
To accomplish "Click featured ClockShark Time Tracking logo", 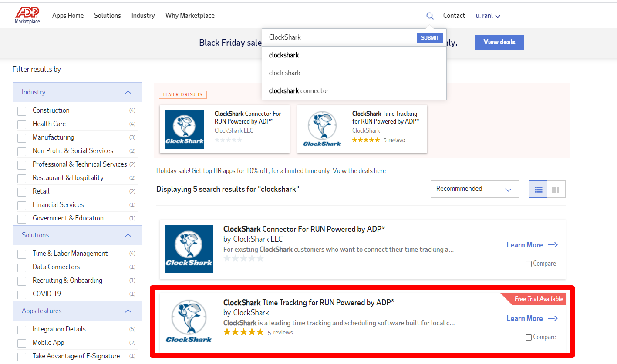I will point(322,130).
